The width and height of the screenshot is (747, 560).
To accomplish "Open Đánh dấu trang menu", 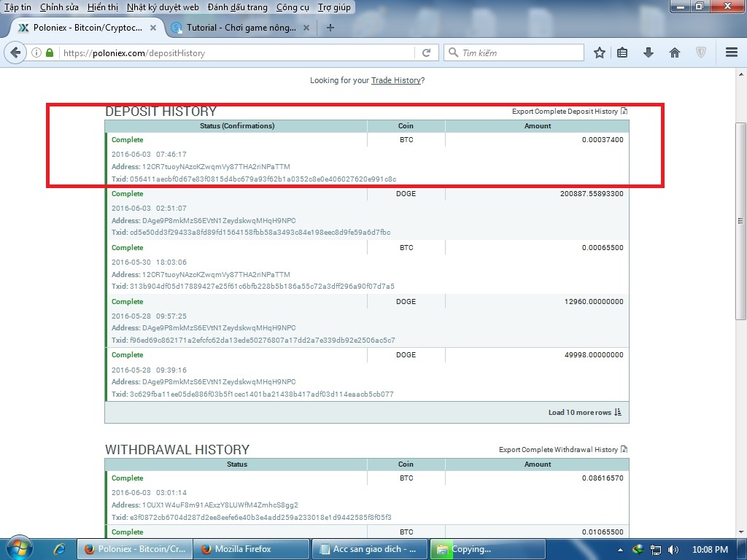I will coord(238,7).
